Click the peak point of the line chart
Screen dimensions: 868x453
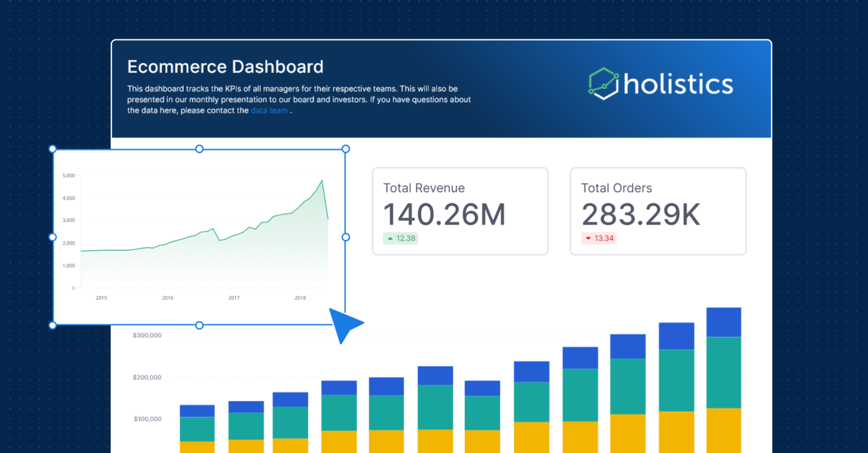click(322, 180)
